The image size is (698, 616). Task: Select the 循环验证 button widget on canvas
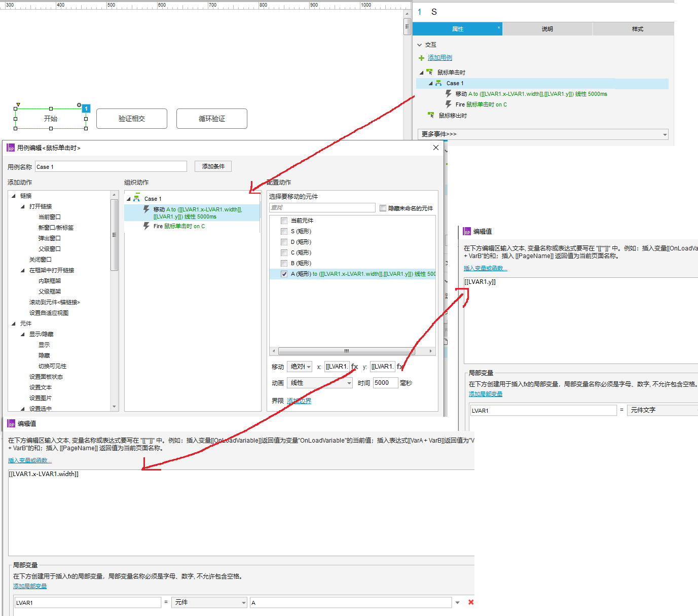pyautogui.click(x=212, y=119)
